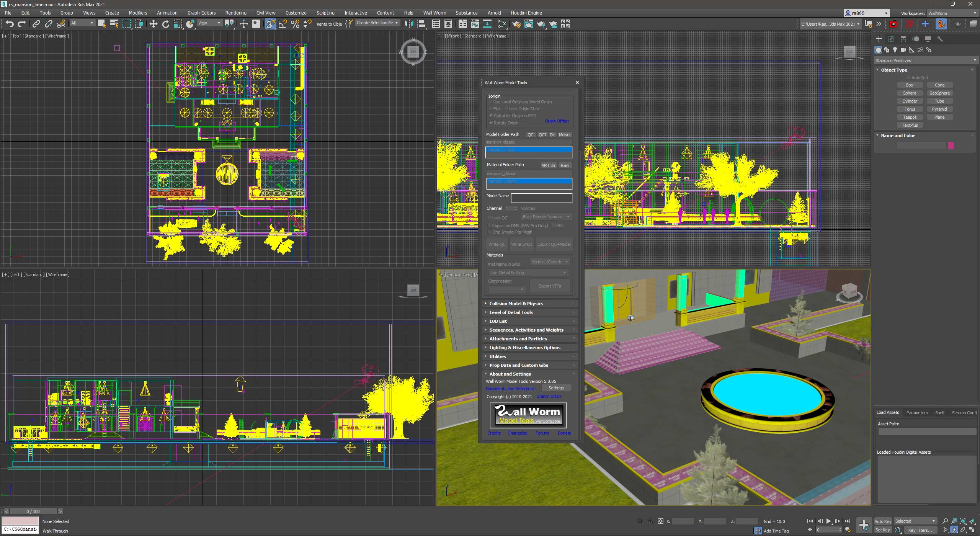This screenshot has height=536, width=980.
Task: Switch to the Parameters tab in Houdini panel
Action: 917,413
